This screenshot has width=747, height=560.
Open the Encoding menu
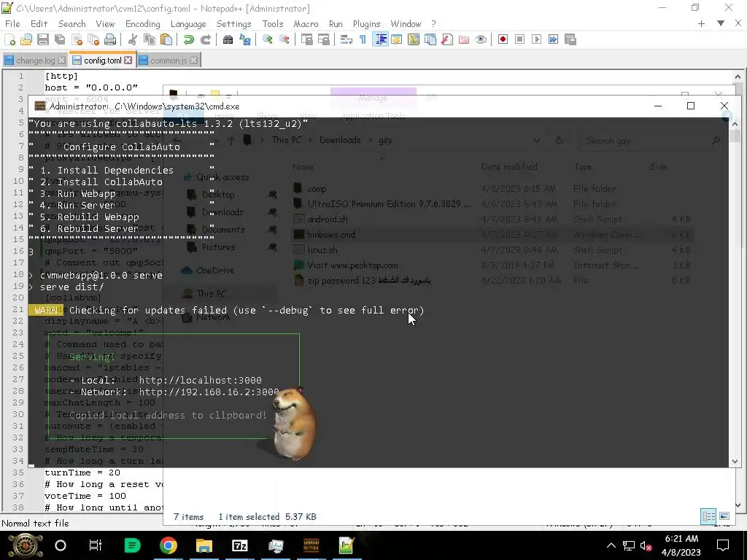[x=142, y=24]
